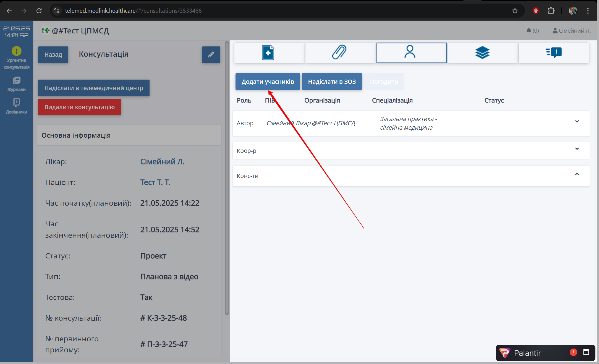This screenshot has width=599, height=364.
Task: Click the pencil edit consultation icon
Action: tap(211, 55)
